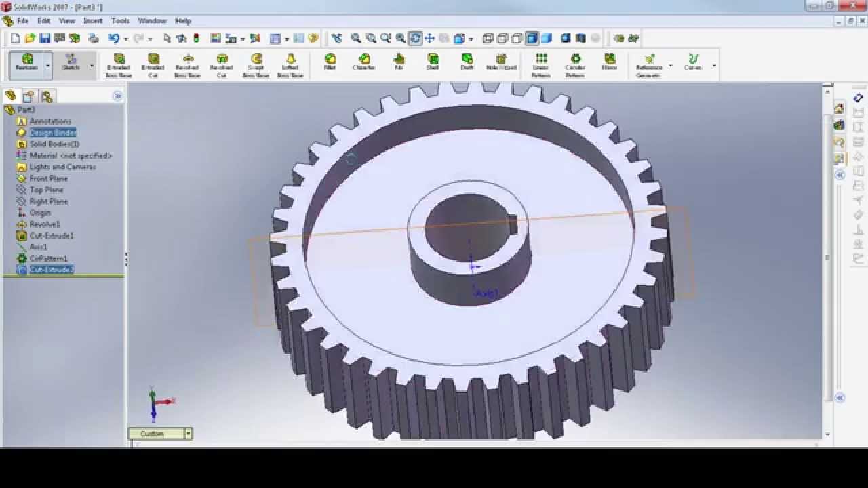Open the Tools menu
The width and height of the screenshot is (868, 488).
(x=120, y=20)
